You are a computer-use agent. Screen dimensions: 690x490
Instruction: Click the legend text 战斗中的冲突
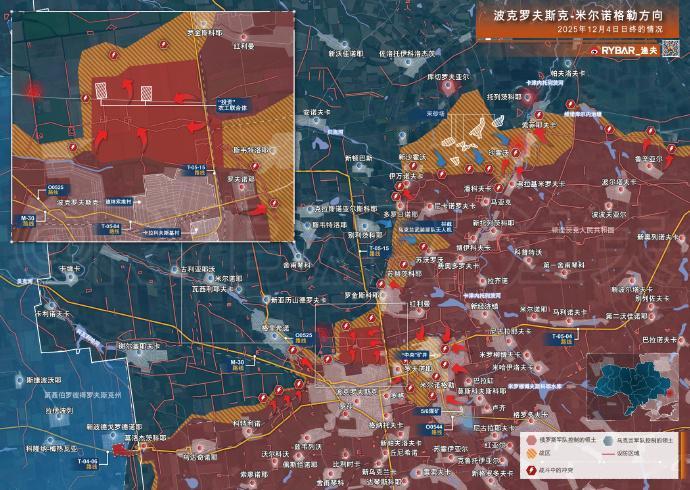[556, 470]
